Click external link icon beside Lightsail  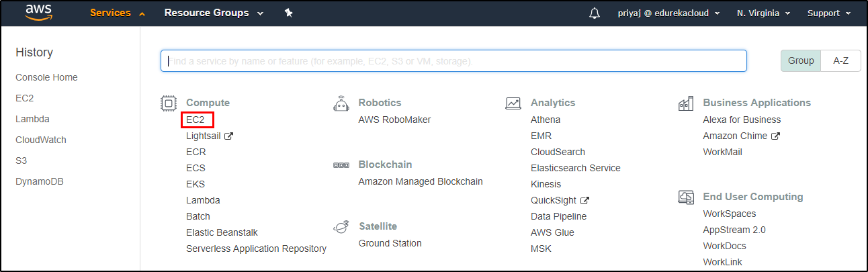[228, 136]
